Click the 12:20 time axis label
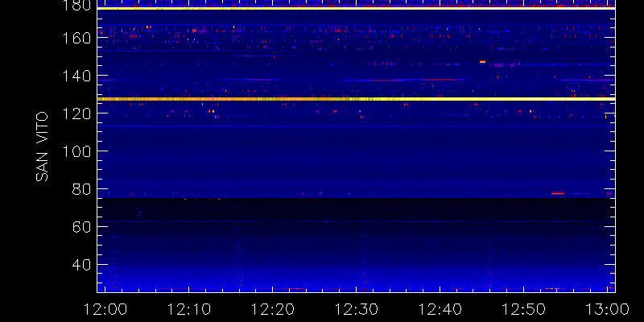Viewport: 644px width, 322px height. point(272,309)
